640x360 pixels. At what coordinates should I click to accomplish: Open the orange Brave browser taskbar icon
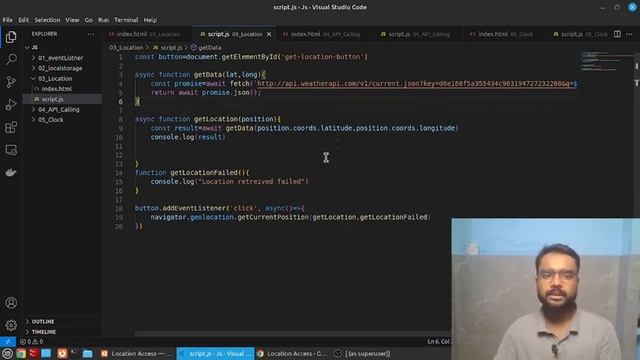(62, 353)
